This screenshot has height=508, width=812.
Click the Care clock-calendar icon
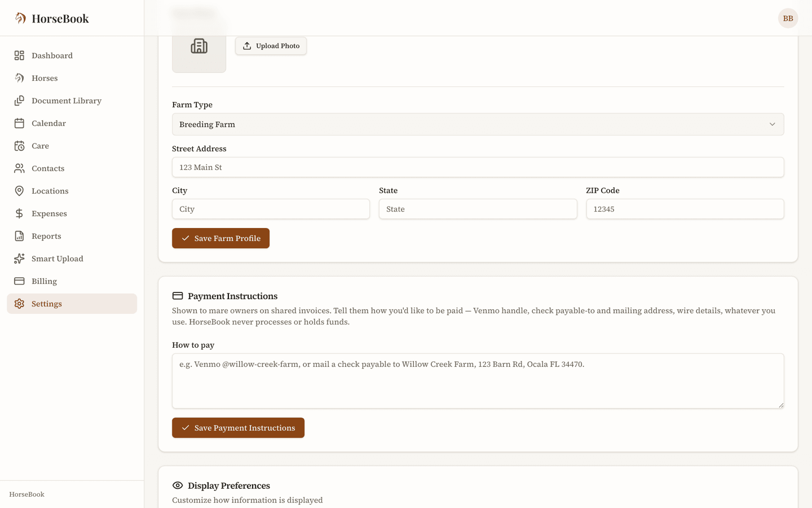tap(19, 146)
